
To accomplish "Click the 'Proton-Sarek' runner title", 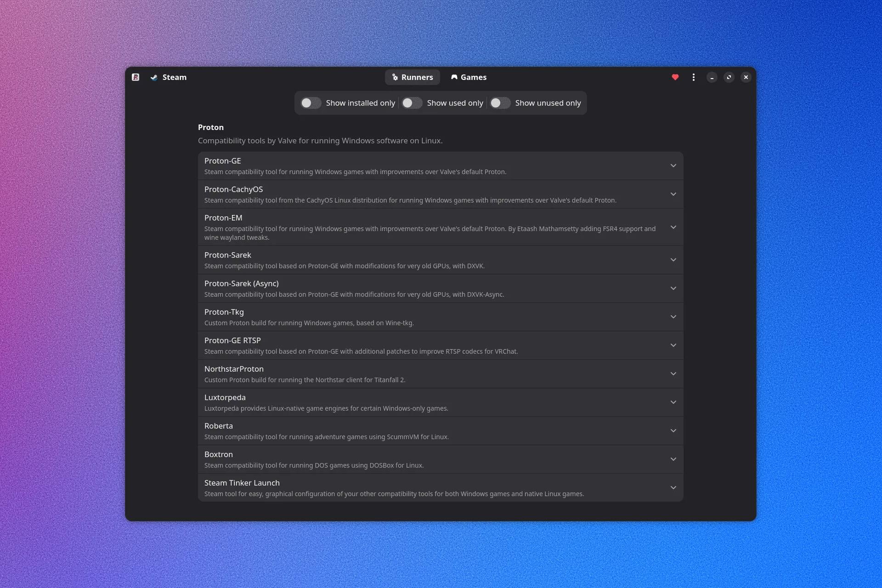I will (x=228, y=255).
